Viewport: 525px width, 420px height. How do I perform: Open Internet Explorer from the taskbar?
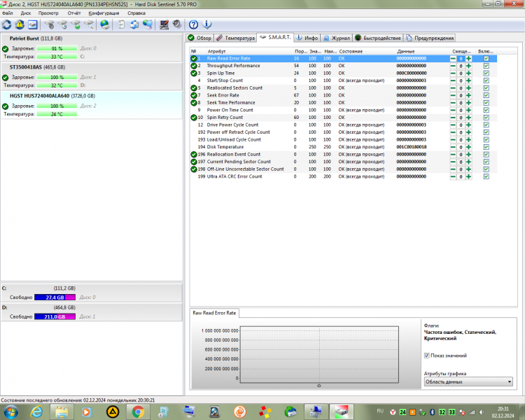(36, 412)
